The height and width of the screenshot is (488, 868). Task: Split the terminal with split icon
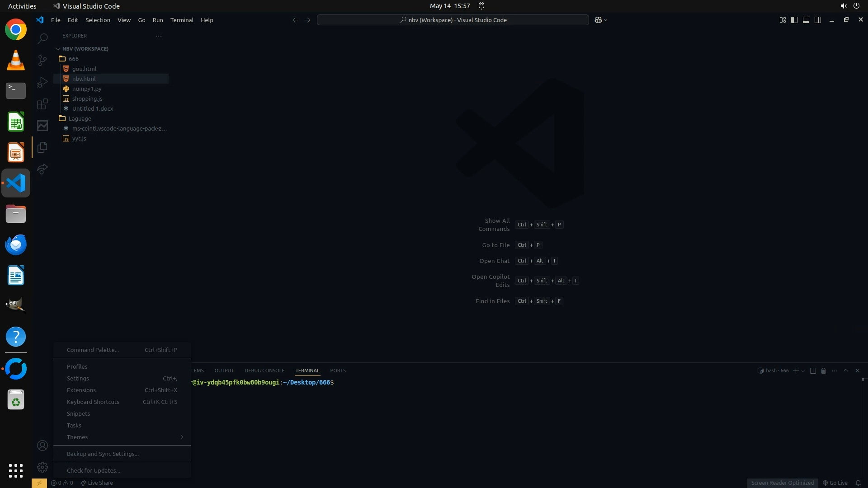point(813,371)
